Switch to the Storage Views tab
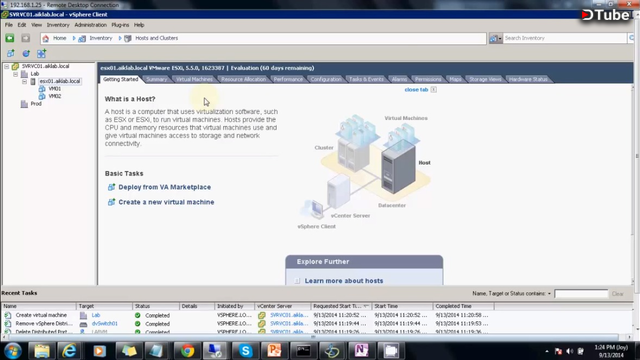This screenshot has width=640, height=360. [485, 79]
